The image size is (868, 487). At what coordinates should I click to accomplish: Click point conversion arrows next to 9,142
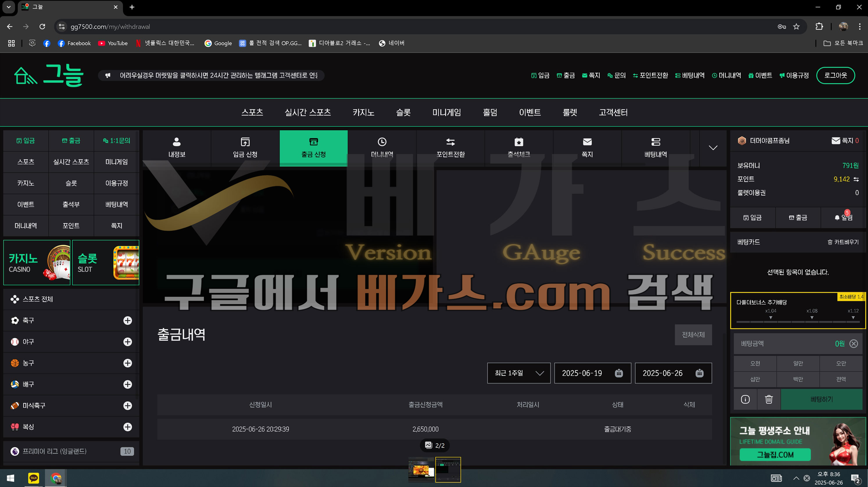pos(856,179)
